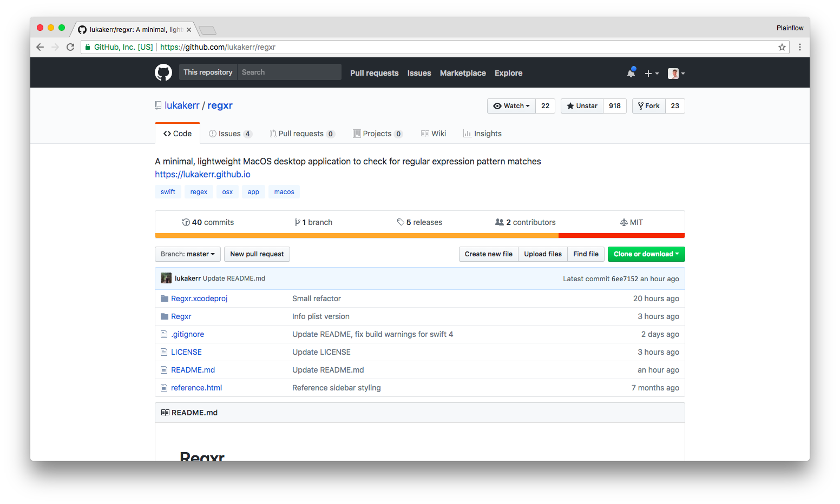Close the lukakerr/regxr browser tab
The height and width of the screenshot is (504, 840).
point(189,30)
